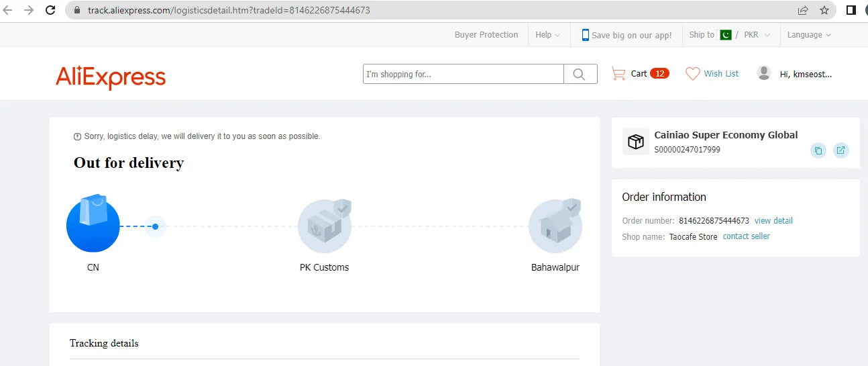Reload the page with the refresh icon

tap(50, 10)
